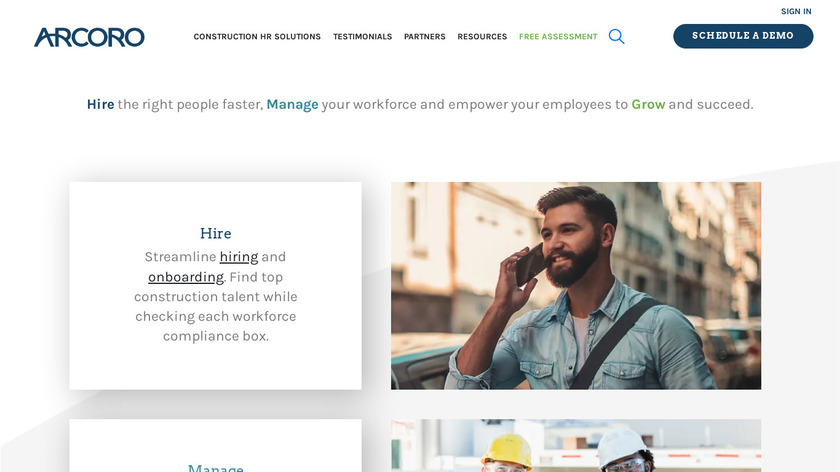Click the Sign In link

pyautogui.click(x=796, y=11)
